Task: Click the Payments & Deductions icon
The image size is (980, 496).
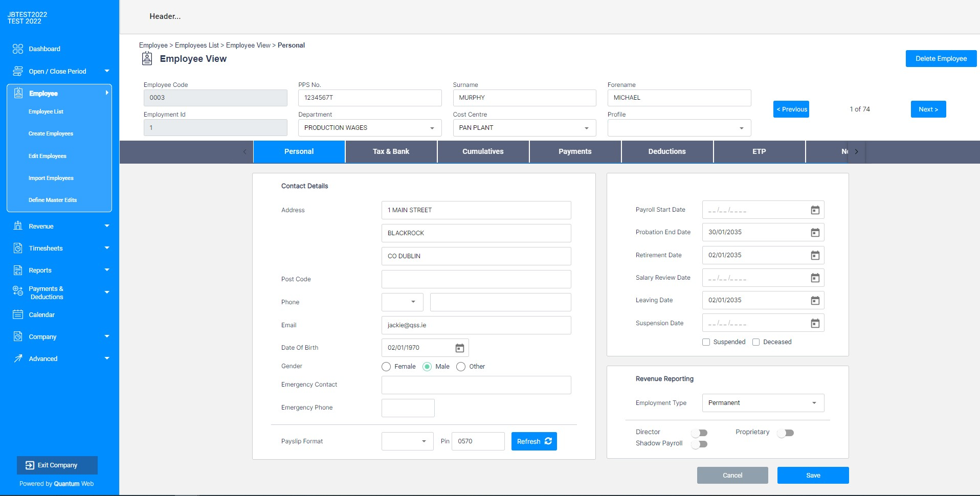Action: coord(18,291)
